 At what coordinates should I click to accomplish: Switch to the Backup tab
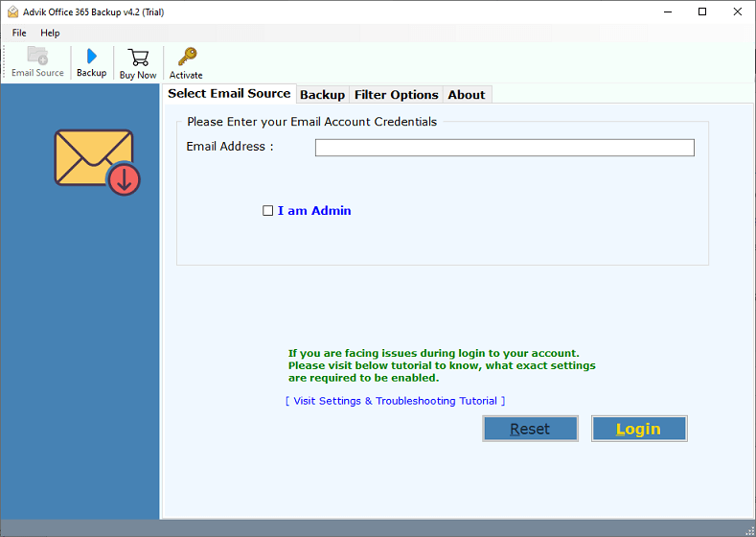click(322, 95)
